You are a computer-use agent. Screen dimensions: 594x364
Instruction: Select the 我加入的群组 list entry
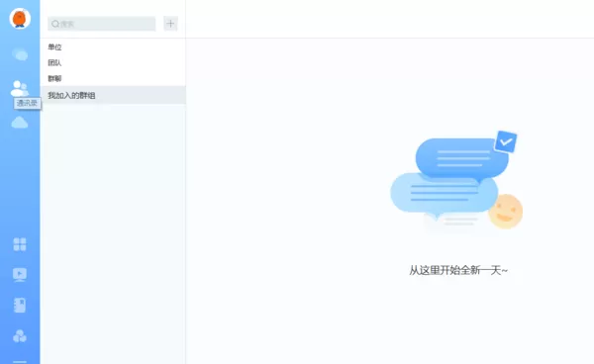(x=113, y=95)
